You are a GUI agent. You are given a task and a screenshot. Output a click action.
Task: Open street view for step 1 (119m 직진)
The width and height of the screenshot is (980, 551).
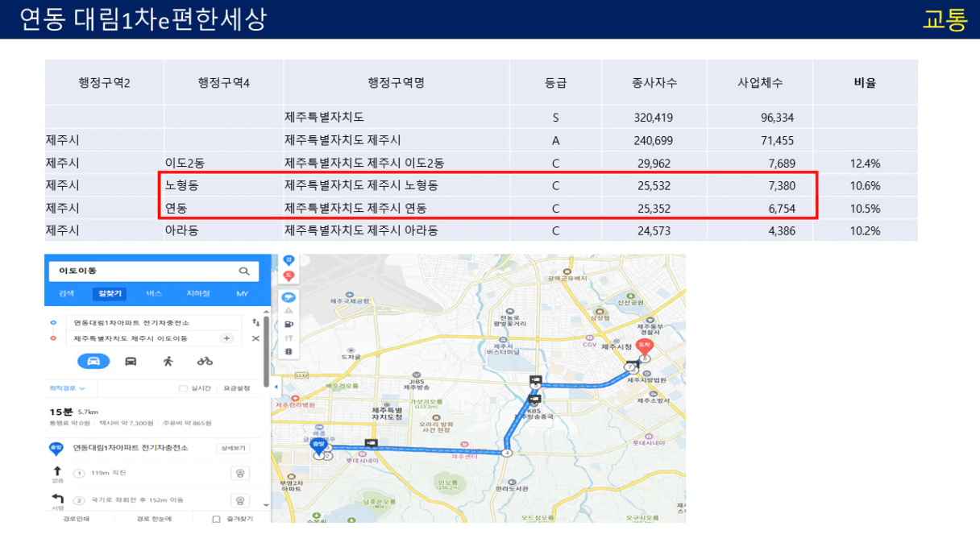239,473
